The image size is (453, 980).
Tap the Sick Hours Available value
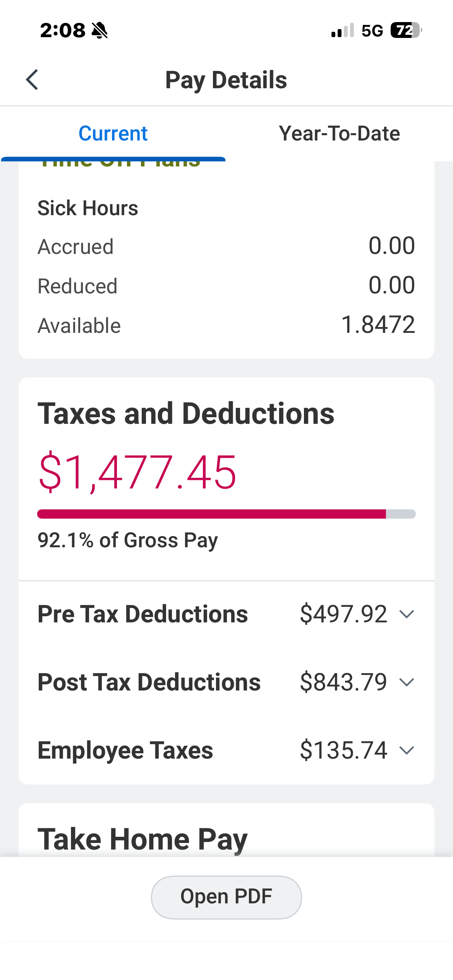pyautogui.click(x=378, y=324)
